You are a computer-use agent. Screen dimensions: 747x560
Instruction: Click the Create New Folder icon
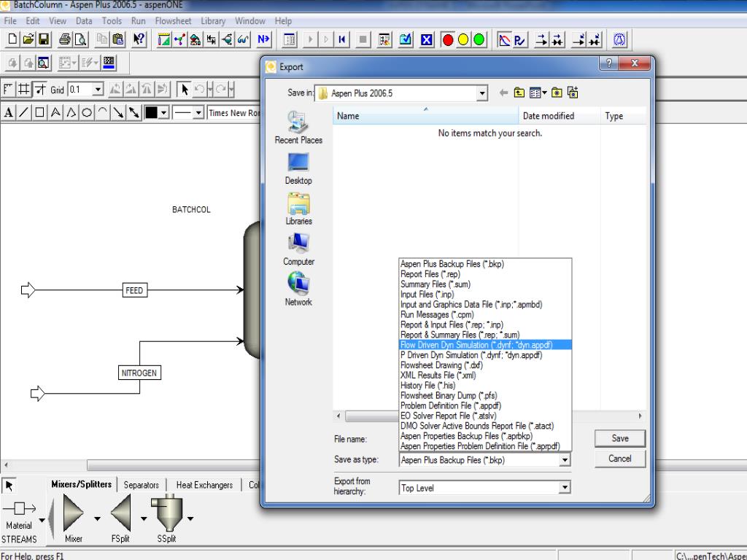coord(557,93)
